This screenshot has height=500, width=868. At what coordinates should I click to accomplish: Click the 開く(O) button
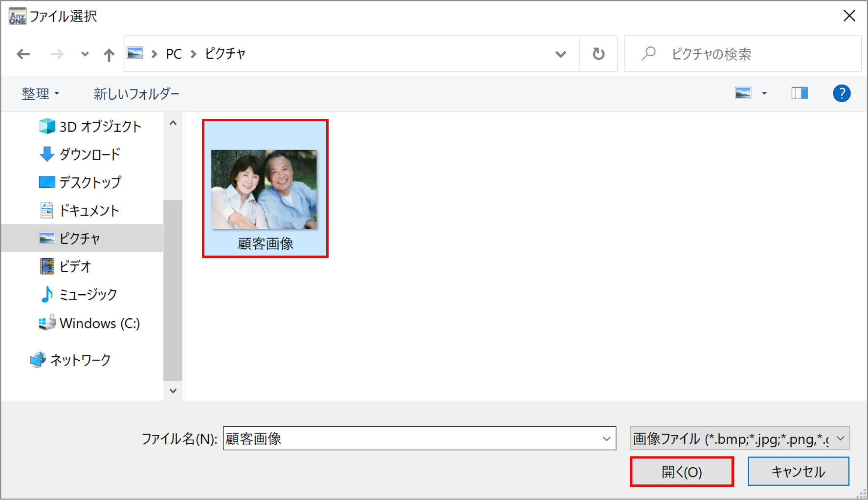(682, 472)
